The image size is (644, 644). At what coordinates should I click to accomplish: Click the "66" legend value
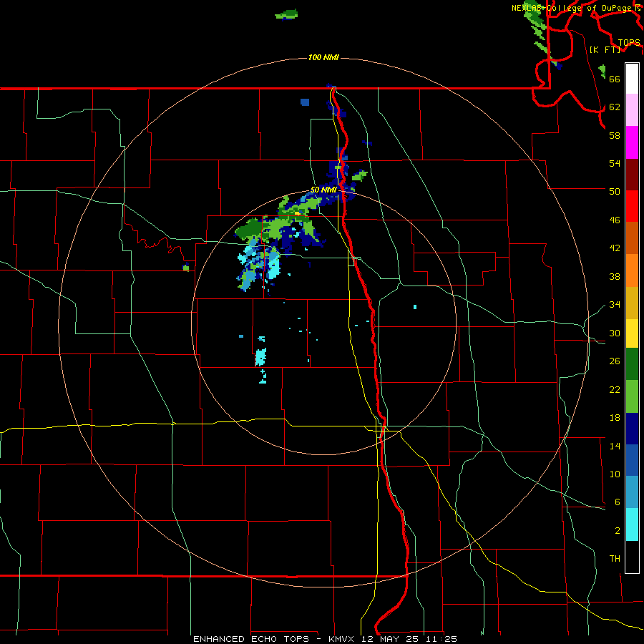click(x=615, y=79)
